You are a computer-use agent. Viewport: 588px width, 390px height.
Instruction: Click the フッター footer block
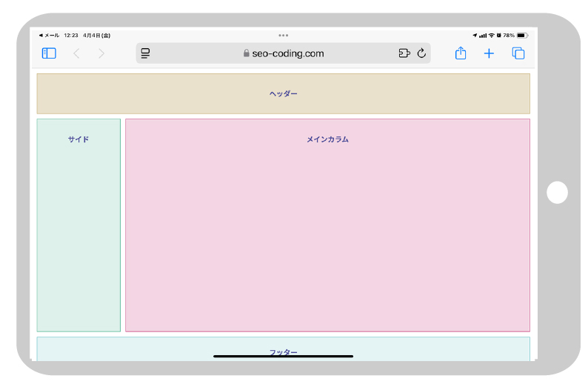pyautogui.click(x=284, y=348)
